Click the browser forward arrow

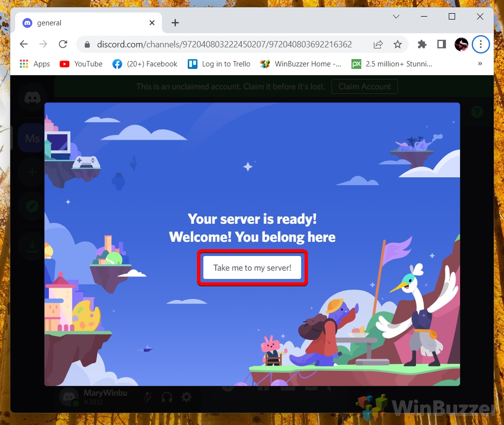pos(44,44)
